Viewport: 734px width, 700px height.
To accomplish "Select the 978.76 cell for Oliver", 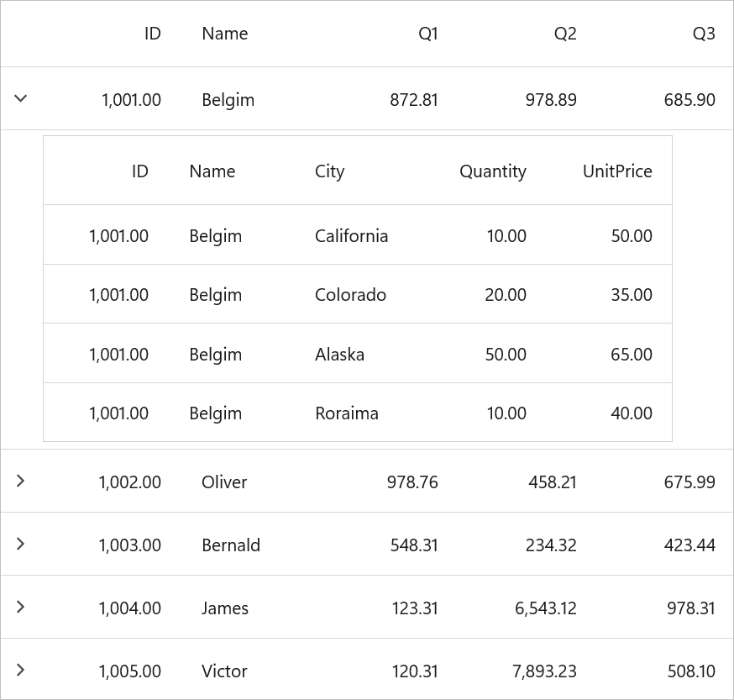I will tap(412, 482).
